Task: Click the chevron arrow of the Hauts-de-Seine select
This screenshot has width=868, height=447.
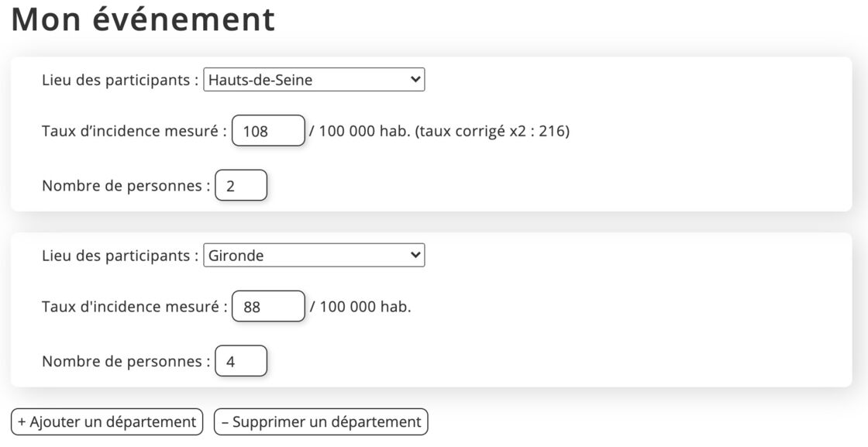Action: pyautogui.click(x=415, y=80)
